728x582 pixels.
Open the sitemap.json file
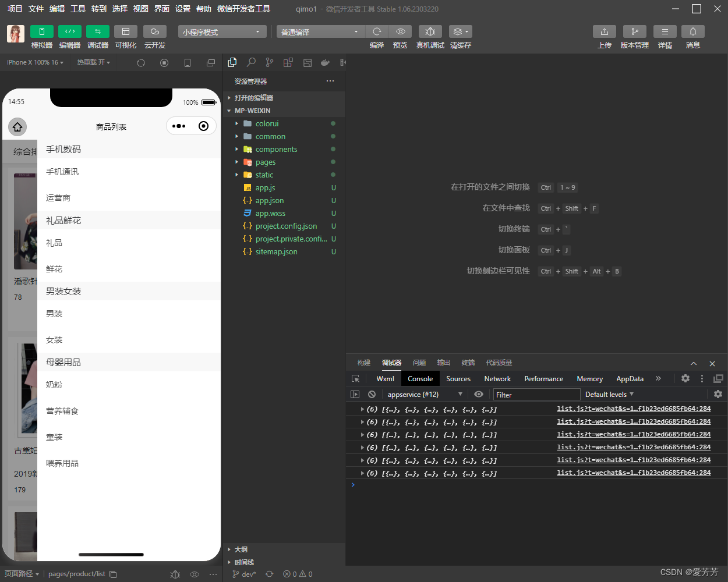point(284,251)
